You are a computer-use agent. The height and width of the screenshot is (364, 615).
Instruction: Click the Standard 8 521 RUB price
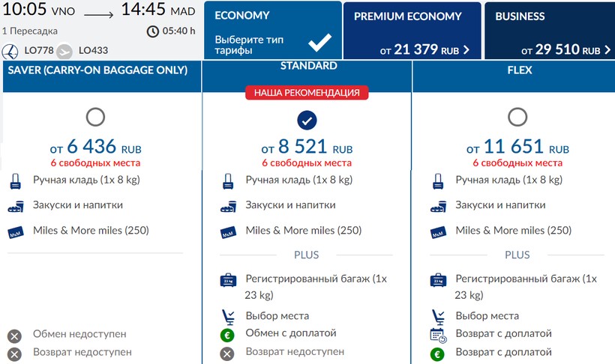tap(307, 148)
